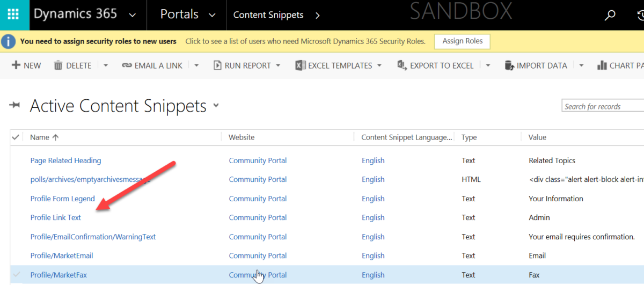The width and height of the screenshot is (644, 285).
Task: Open English in the Profile Form Legend row
Action: pos(373,199)
